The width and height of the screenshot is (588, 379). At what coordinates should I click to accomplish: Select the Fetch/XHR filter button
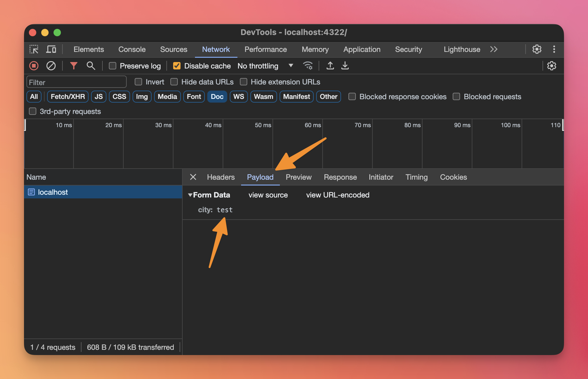pyautogui.click(x=68, y=97)
